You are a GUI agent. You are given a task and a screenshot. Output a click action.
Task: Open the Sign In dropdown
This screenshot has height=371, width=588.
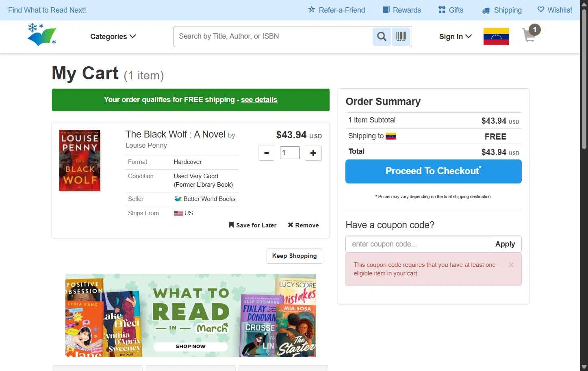point(455,37)
